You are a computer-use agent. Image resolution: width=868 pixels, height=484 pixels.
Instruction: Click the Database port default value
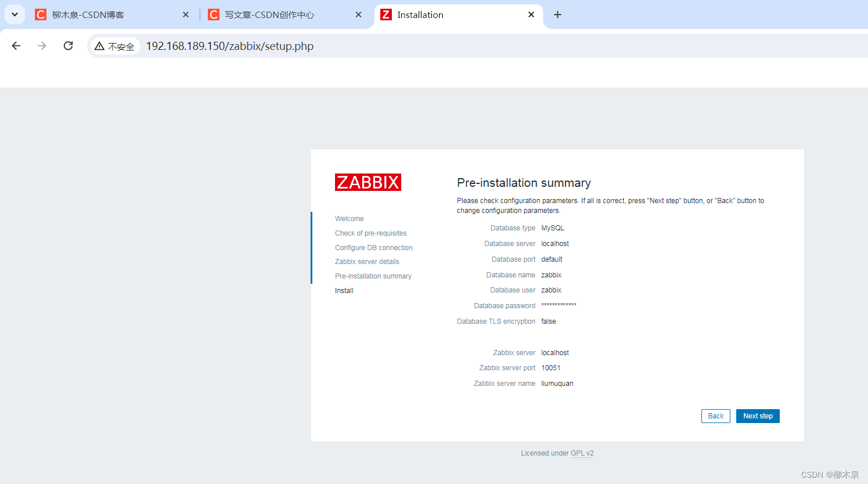[552, 259]
